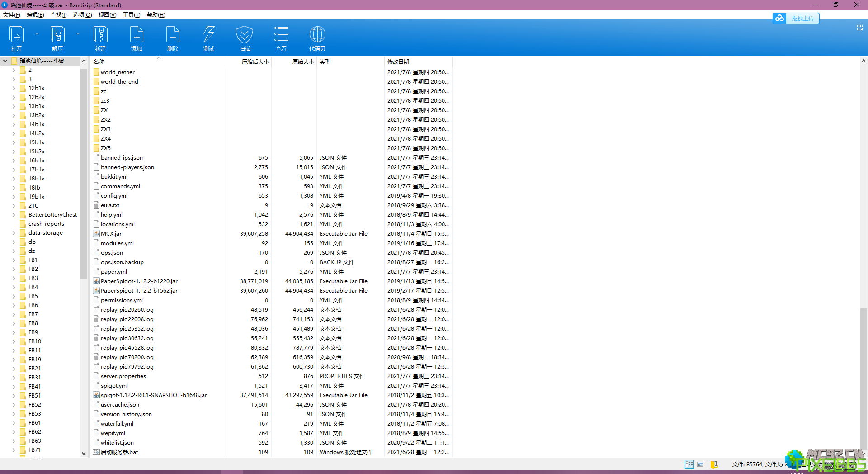This screenshot has width=868, height=474.
Task: Open the dropdown arrow next to 解压
Action: click(78, 34)
